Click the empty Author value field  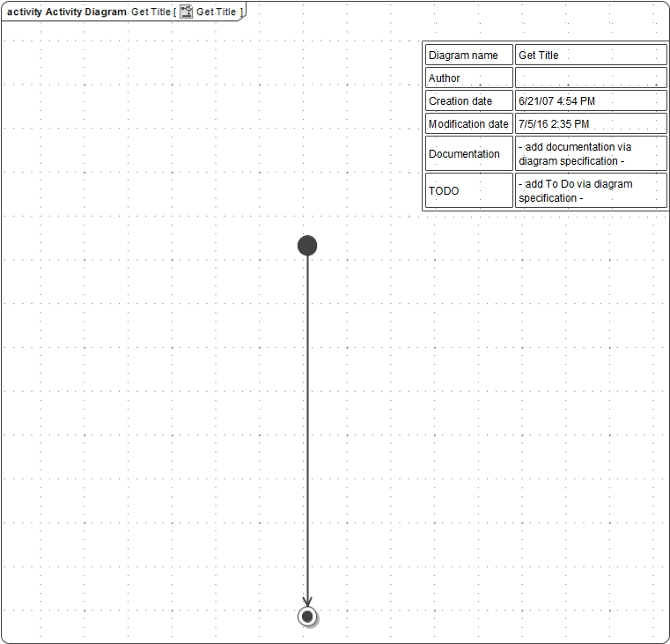click(590, 78)
